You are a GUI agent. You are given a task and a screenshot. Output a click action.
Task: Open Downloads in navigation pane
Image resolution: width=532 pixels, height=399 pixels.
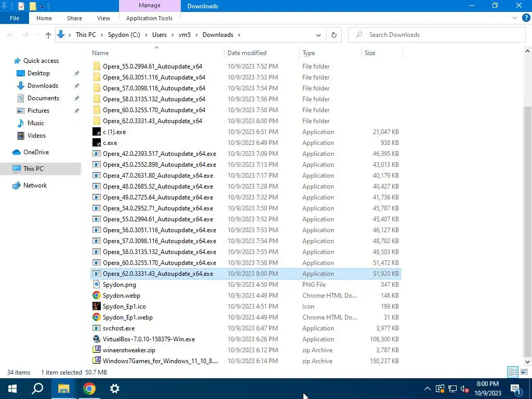(43, 86)
